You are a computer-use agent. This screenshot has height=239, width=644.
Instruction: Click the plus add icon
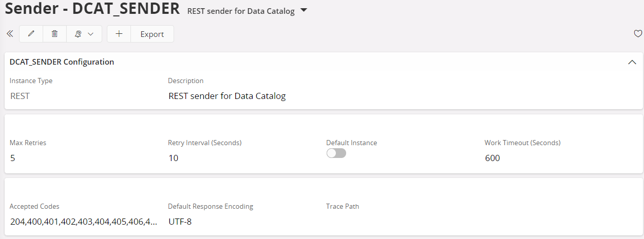point(119,34)
